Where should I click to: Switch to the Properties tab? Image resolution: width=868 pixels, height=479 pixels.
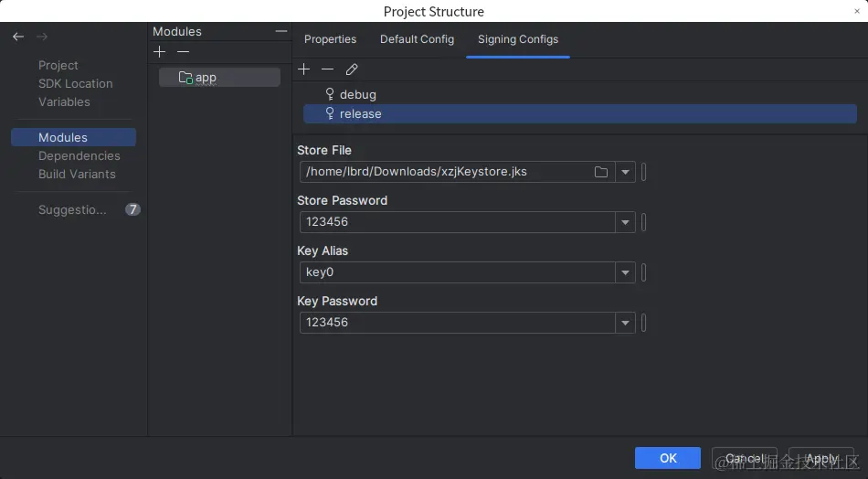click(330, 39)
